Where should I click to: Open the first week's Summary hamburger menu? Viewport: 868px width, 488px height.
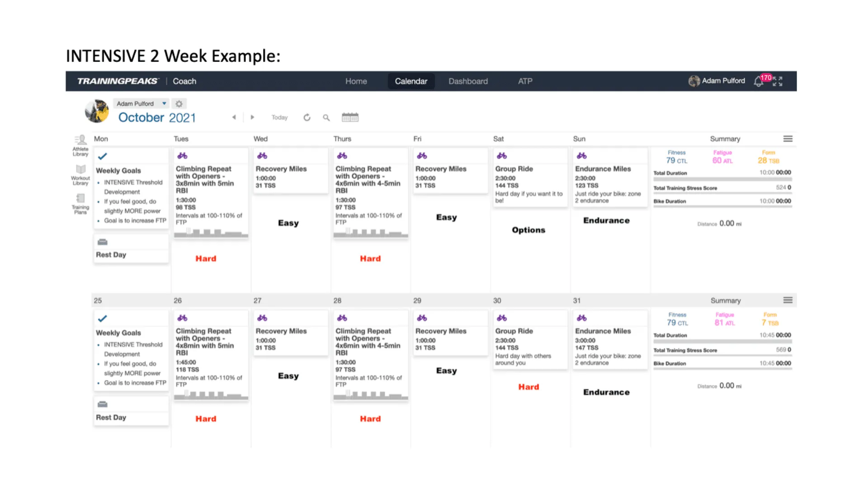tap(788, 139)
